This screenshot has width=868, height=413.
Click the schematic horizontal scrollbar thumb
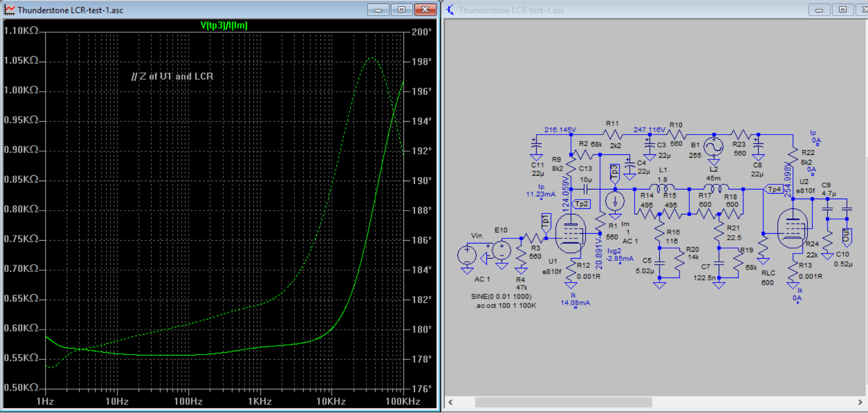563,402
